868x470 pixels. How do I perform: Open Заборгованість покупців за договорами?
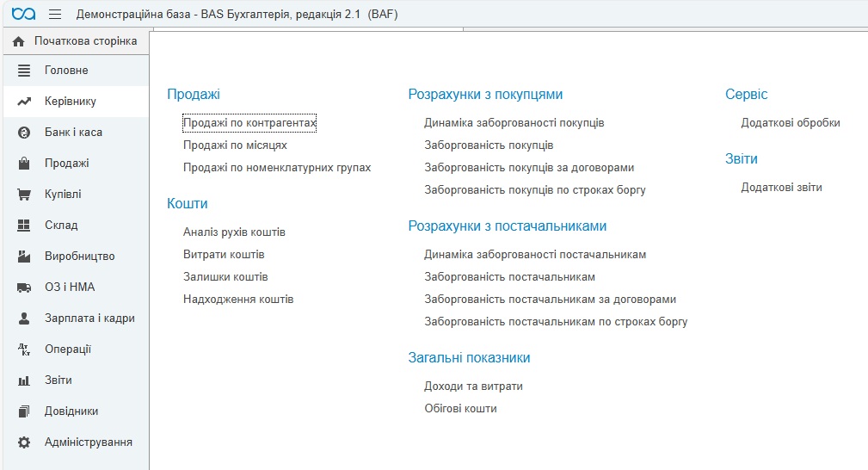pos(529,168)
